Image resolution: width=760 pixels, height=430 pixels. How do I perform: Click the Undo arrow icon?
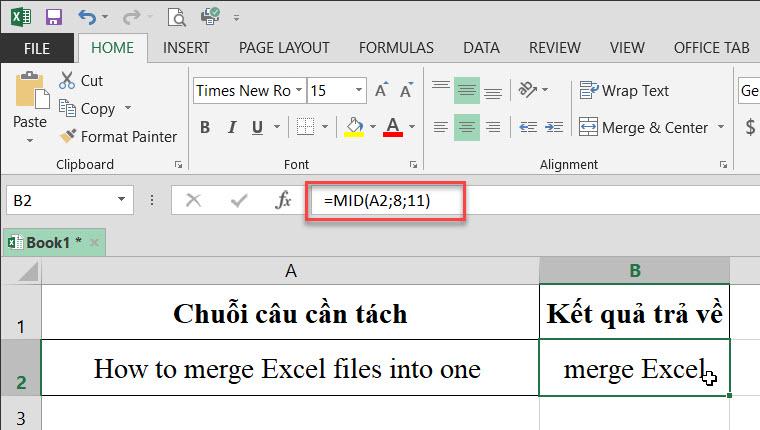pos(87,17)
